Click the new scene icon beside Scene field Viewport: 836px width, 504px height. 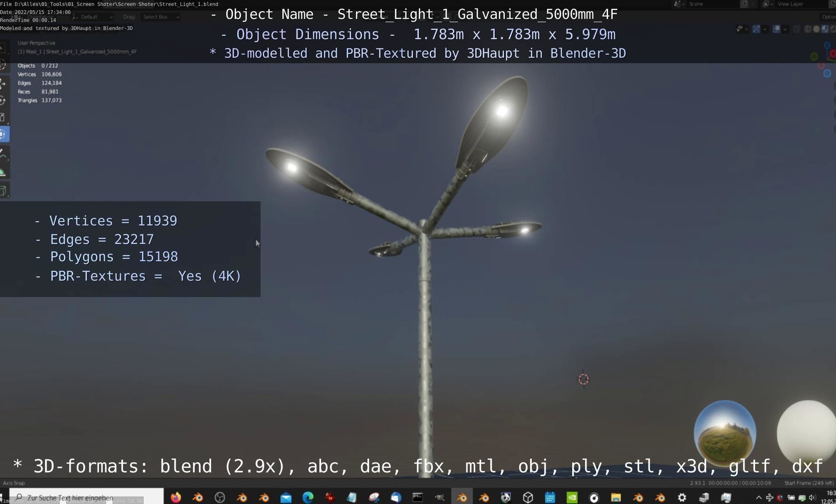pos(744,4)
